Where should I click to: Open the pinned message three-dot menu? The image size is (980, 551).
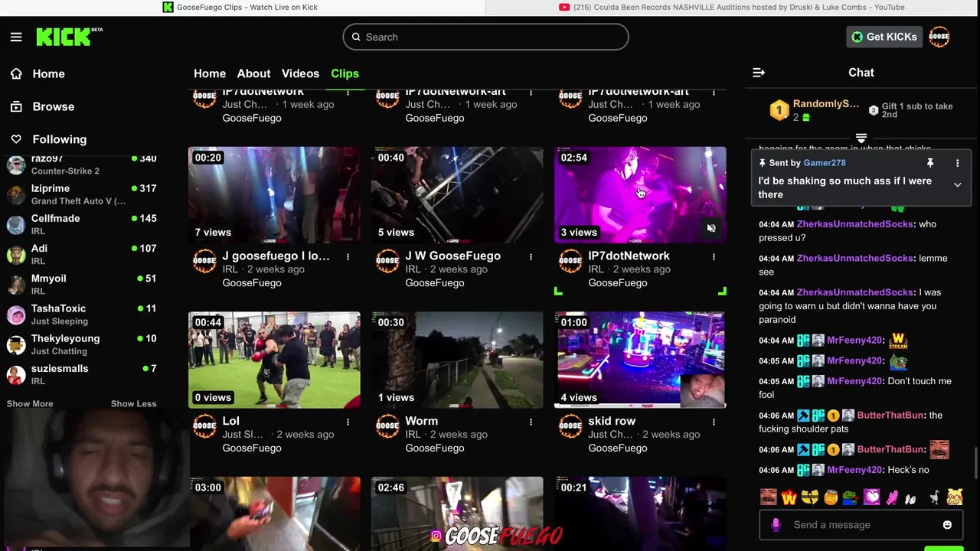click(x=957, y=163)
